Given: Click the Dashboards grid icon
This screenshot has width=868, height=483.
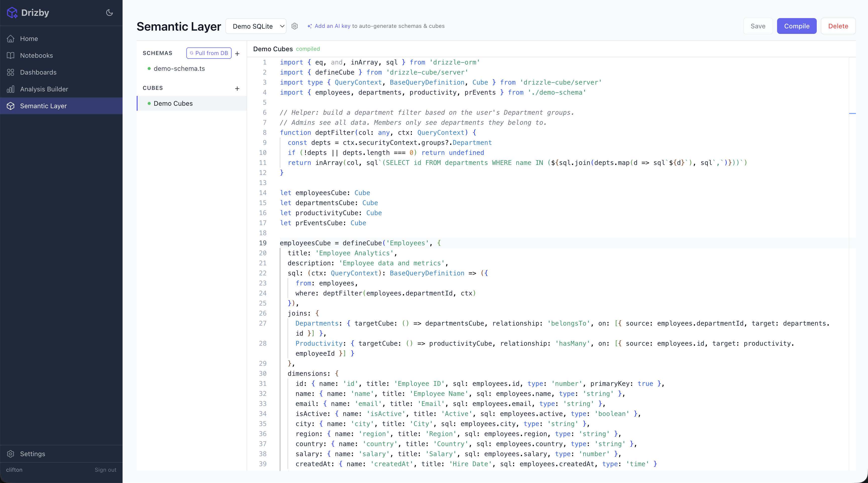Looking at the screenshot, I should (11, 72).
